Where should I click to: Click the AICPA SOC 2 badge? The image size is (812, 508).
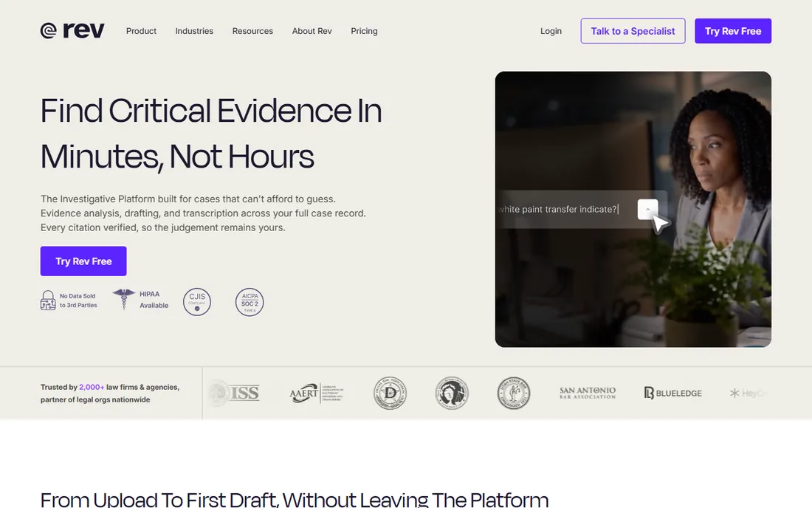tap(250, 302)
